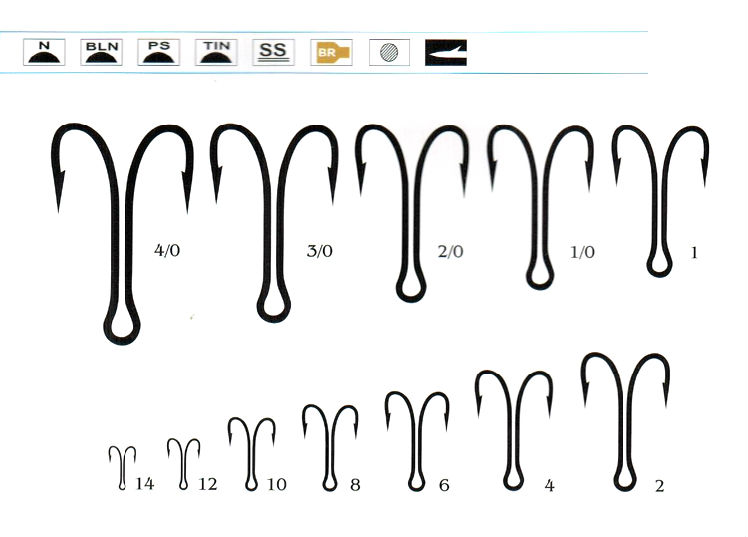
Task: Select the size 8 double hook image
Action: [x=330, y=448]
